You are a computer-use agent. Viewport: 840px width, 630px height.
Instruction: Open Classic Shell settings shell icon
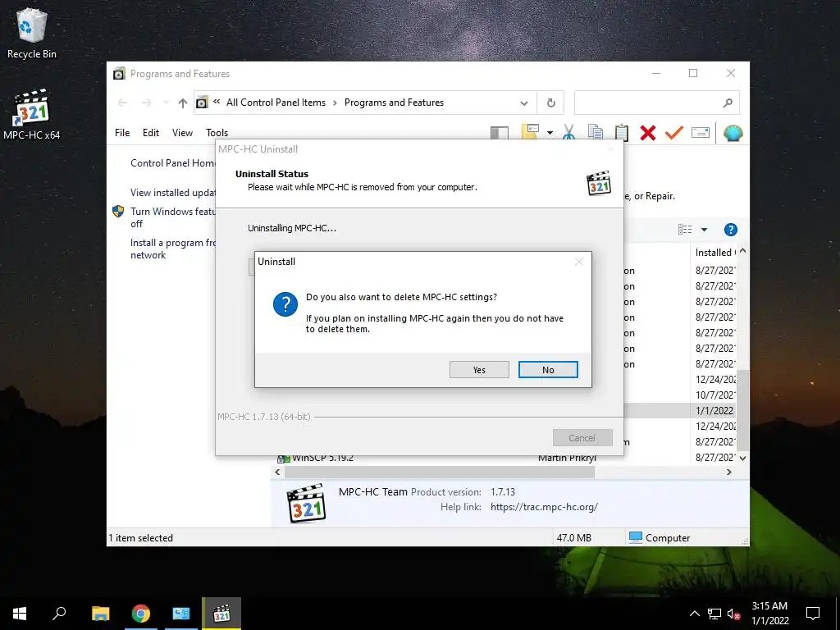click(733, 132)
